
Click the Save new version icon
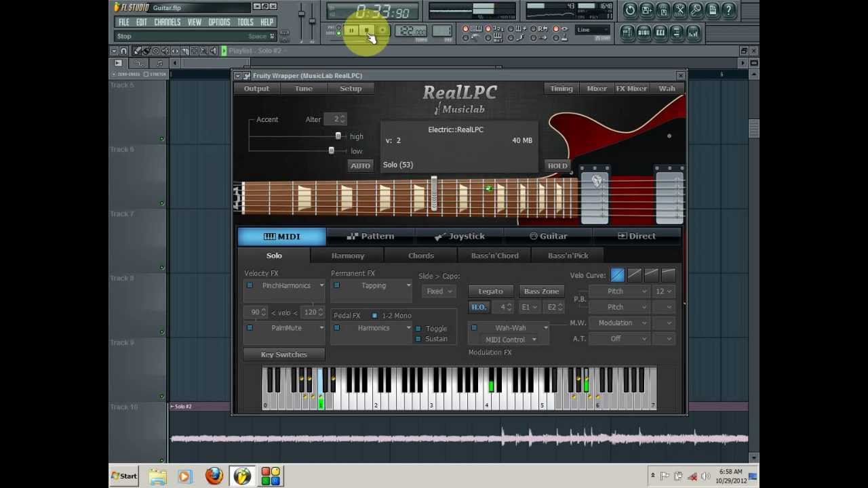click(x=646, y=10)
